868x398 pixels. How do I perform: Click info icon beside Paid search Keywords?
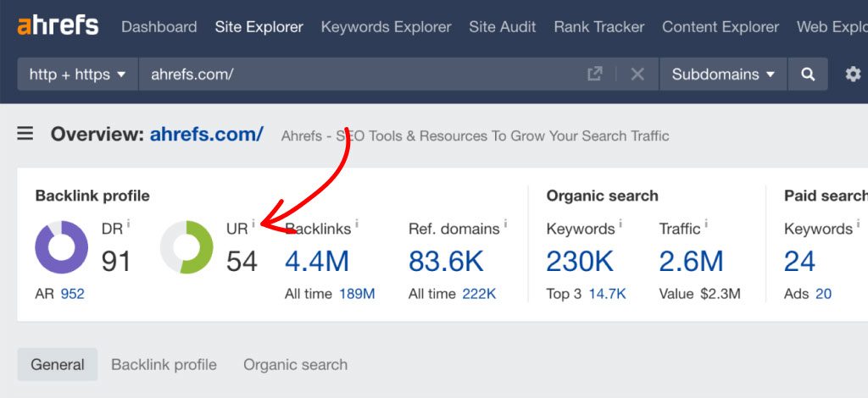pyautogui.click(x=859, y=224)
